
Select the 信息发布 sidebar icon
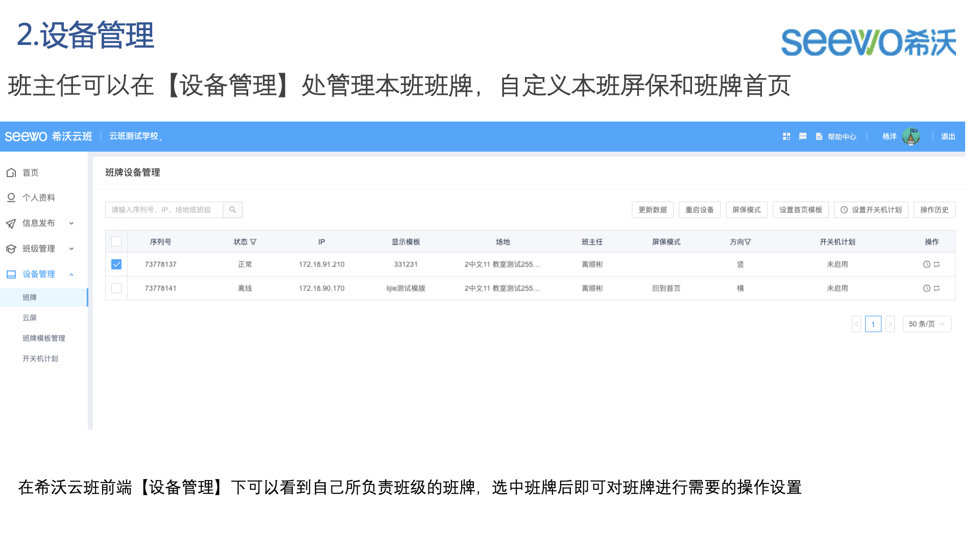coord(11,223)
